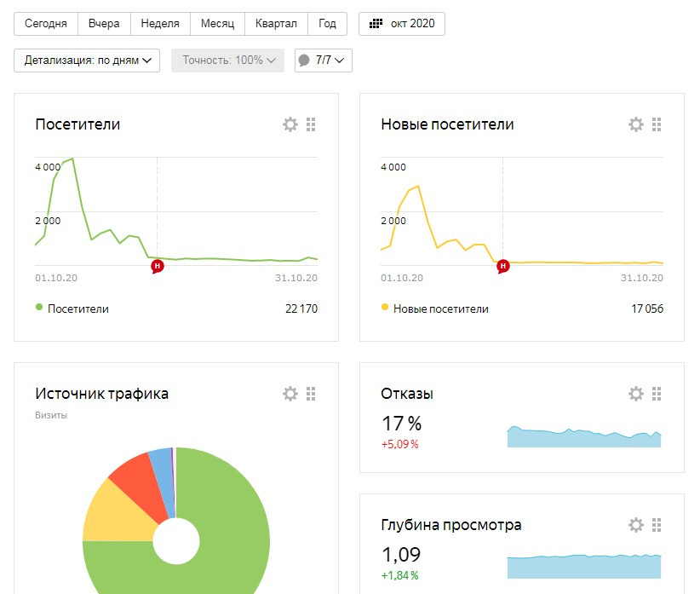This screenshot has height=594, width=700.
Task: Click Новые посетители legend label
Action: pos(440,309)
